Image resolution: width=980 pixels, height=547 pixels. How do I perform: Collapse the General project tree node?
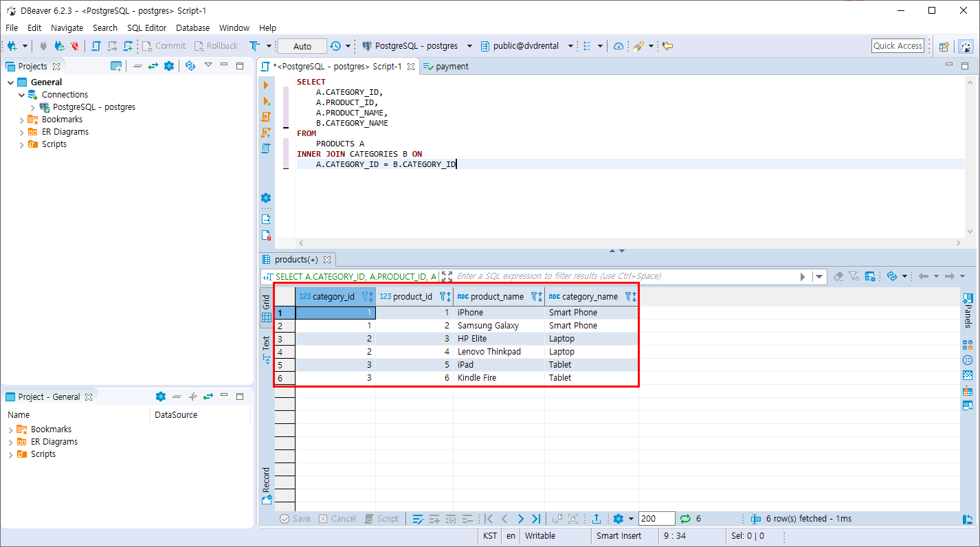point(10,82)
